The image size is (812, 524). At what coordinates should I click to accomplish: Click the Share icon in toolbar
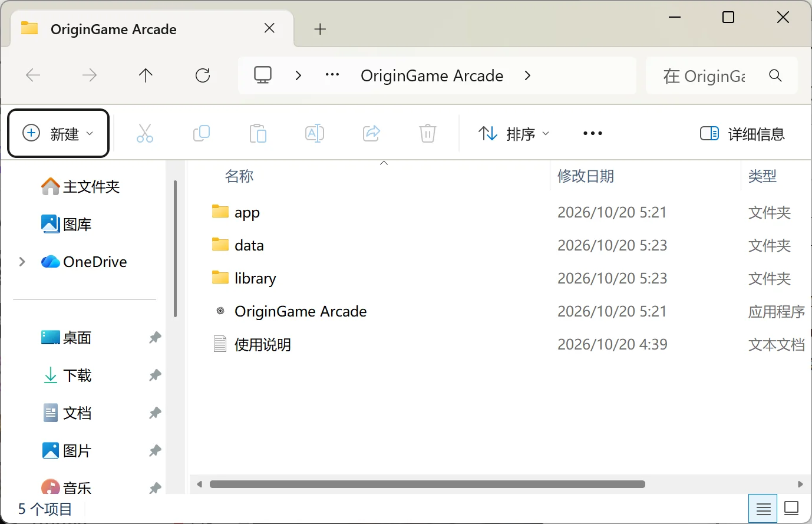tap(371, 133)
